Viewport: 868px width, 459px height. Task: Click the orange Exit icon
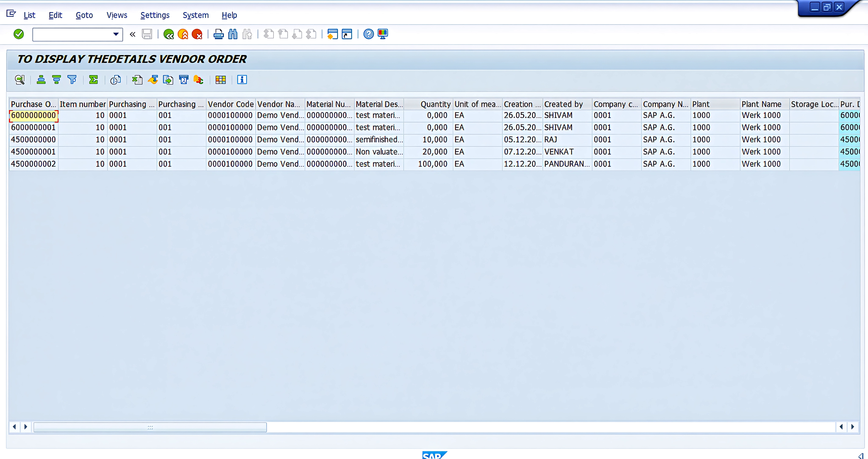183,34
